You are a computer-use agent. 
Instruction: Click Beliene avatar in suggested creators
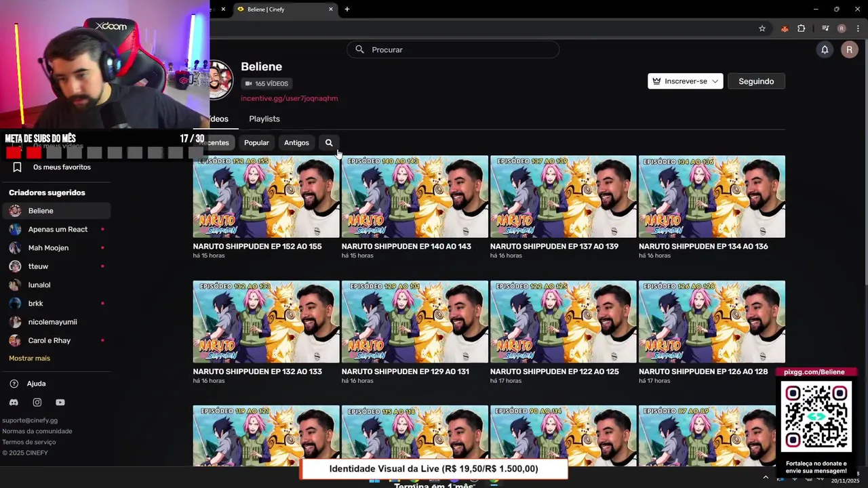15,211
